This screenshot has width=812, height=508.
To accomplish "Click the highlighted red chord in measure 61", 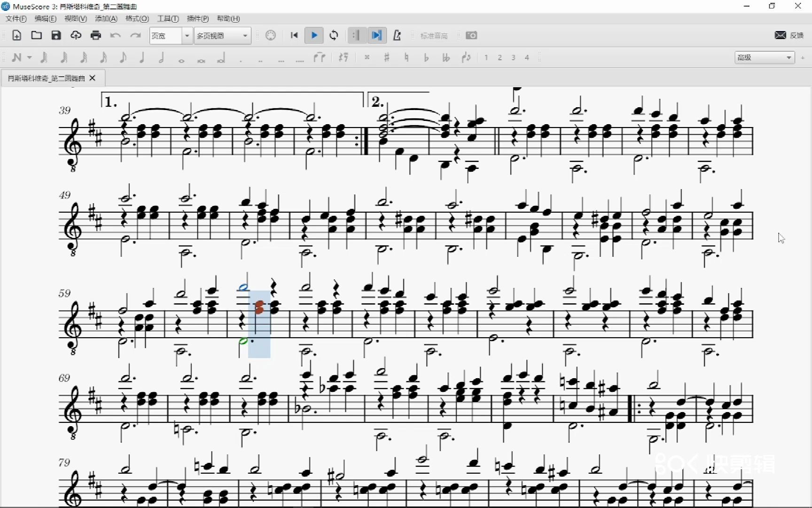I will tap(259, 307).
